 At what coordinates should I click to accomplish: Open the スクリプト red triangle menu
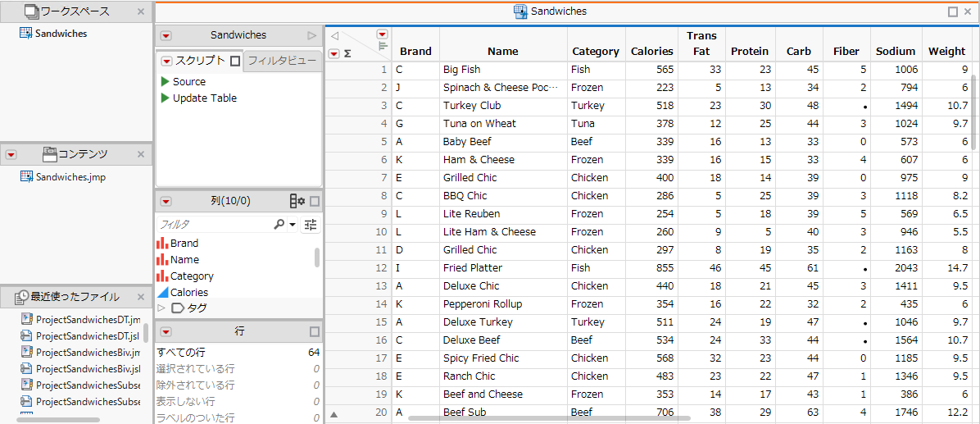(166, 61)
